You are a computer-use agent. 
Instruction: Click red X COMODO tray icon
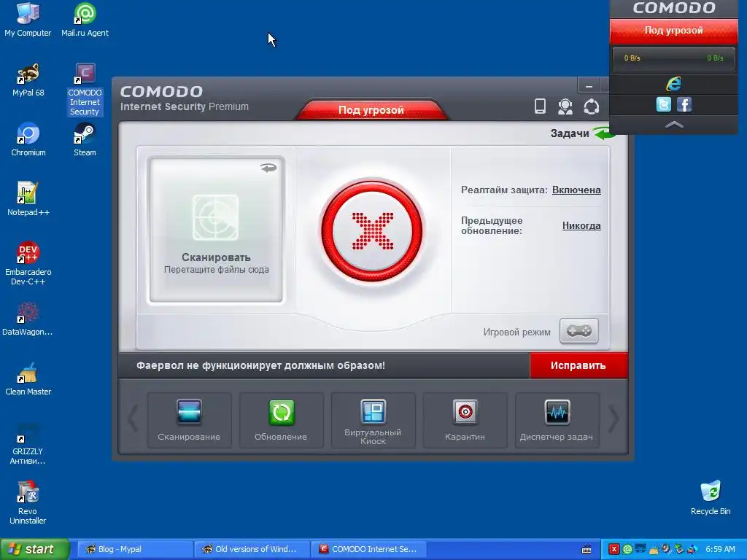pyautogui.click(x=614, y=550)
